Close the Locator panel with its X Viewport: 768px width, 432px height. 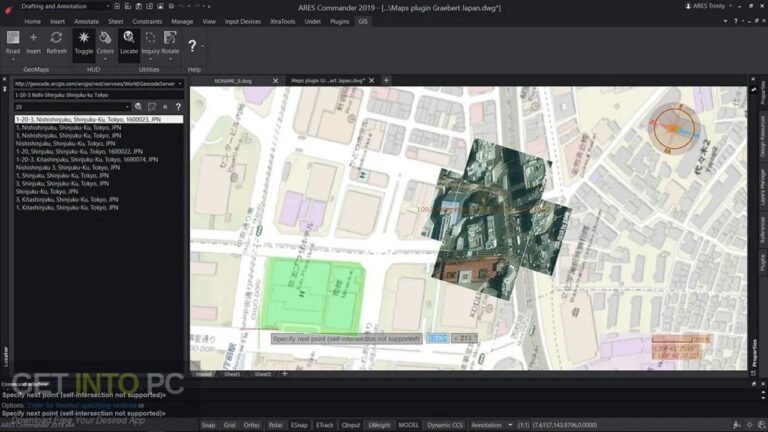pyautogui.click(x=4, y=80)
